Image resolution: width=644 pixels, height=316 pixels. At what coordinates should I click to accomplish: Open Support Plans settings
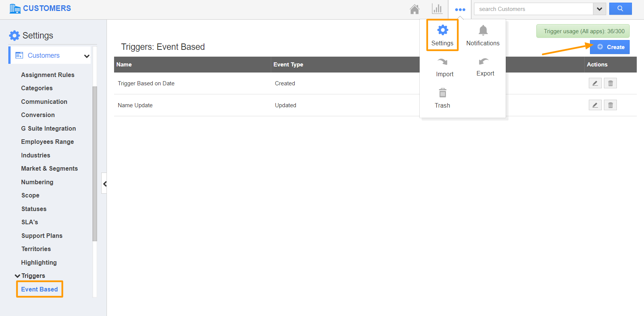(42, 236)
